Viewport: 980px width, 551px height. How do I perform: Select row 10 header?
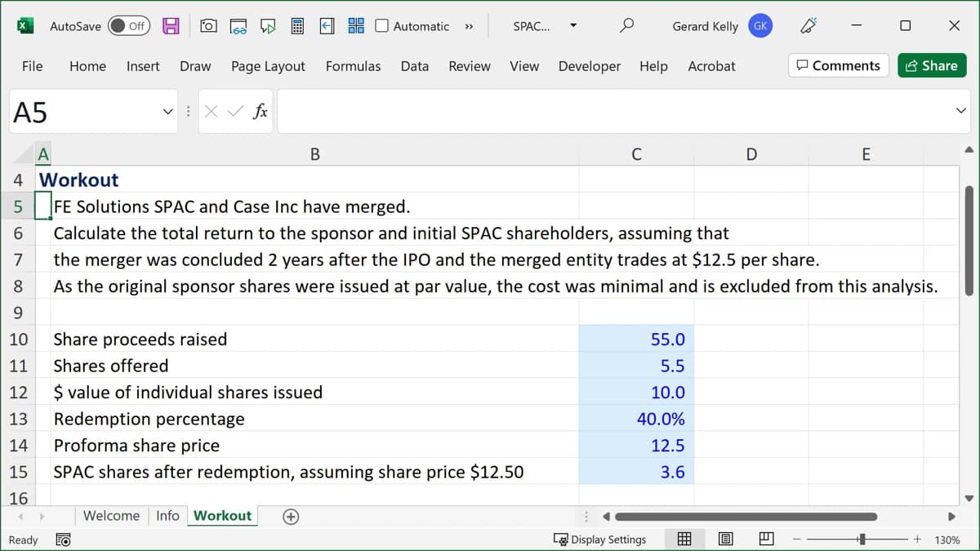tap(18, 339)
